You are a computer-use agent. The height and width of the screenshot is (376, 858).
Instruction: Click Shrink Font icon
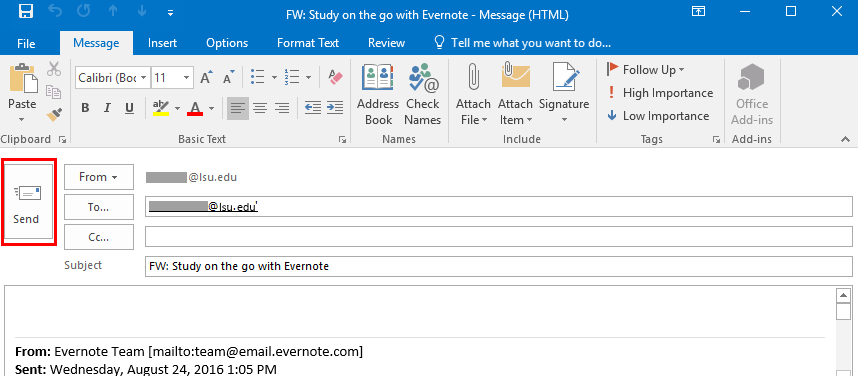click(x=228, y=77)
